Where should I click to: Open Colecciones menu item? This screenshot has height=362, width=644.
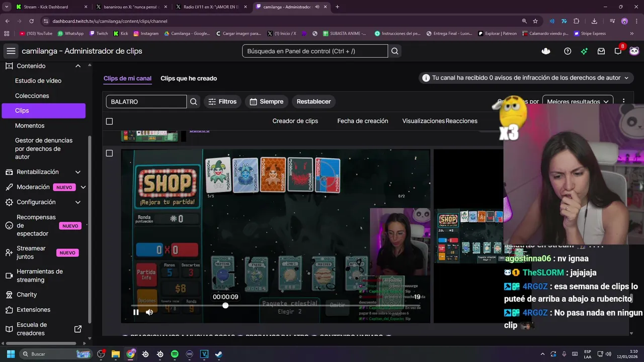point(32,96)
